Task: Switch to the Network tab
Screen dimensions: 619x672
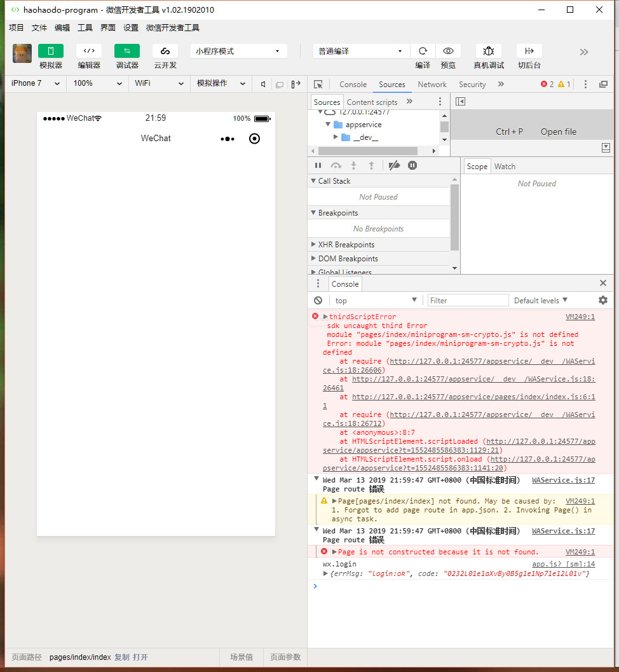Action: [x=432, y=85]
